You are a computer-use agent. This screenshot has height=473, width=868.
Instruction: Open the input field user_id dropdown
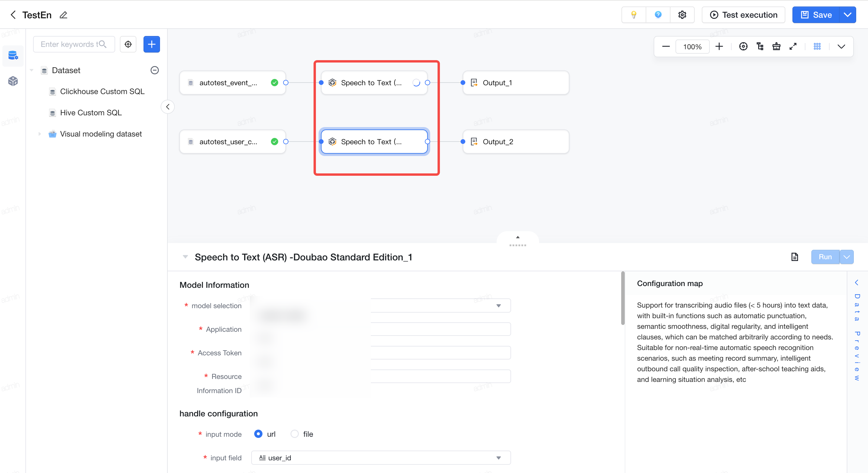coord(381,457)
